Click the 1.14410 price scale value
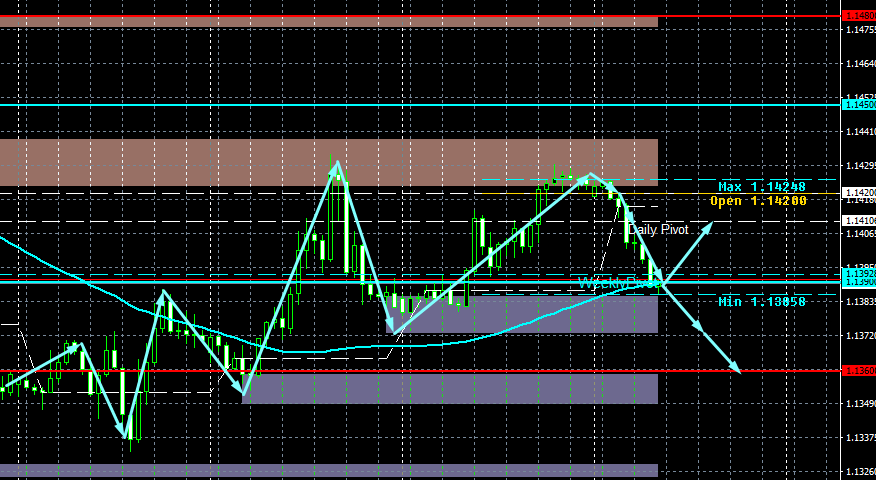876x480 pixels. [861, 132]
